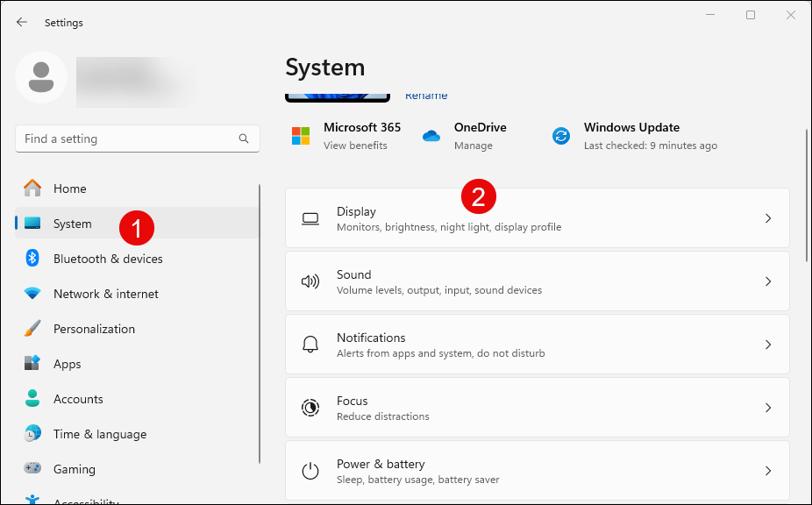Expand Sound settings using its chevron

click(x=767, y=281)
